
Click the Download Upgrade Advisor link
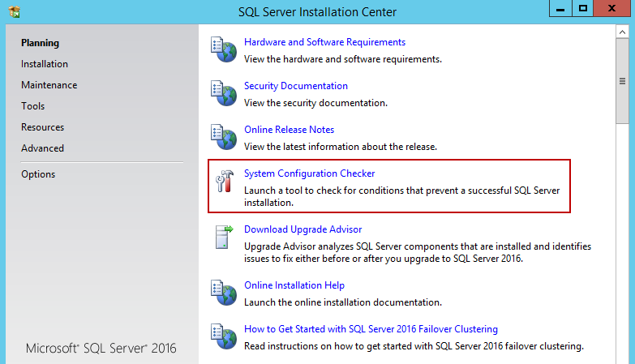point(303,229)
